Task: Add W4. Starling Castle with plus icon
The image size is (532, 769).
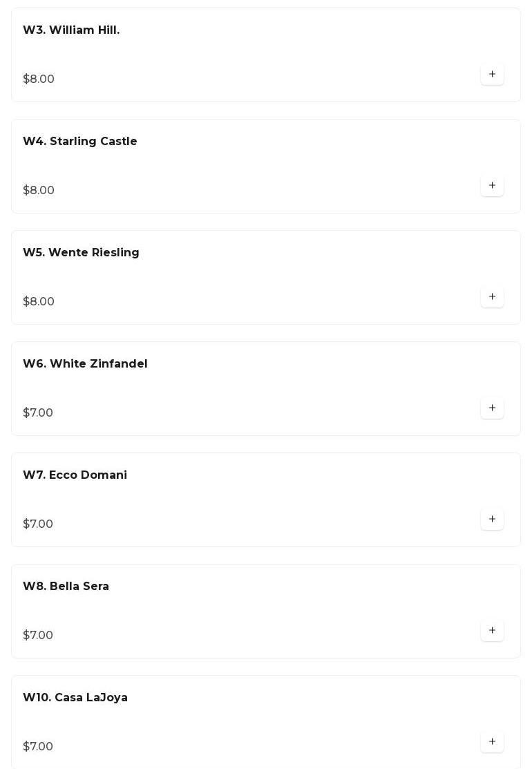Action: click(x=492, y=185)
